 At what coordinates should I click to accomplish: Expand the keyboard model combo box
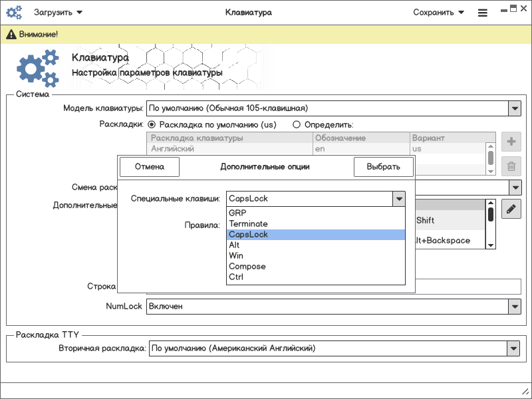click(514, 108)
